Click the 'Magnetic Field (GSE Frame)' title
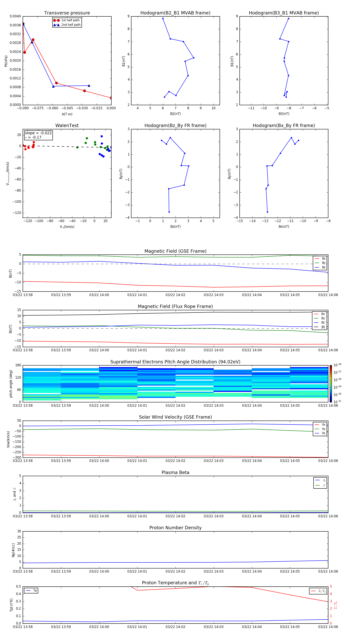The width and height of the screenshot is (351, 644). pyautogui.click(x=175, y=251)
